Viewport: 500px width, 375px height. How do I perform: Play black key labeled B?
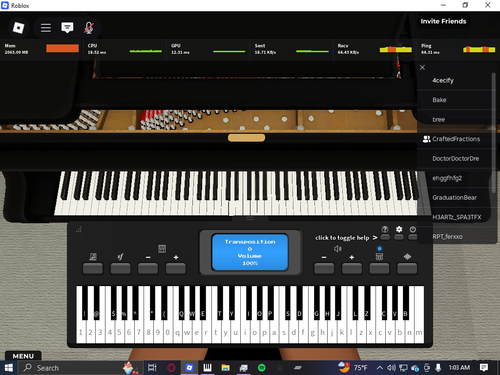[x=406, y=303]
